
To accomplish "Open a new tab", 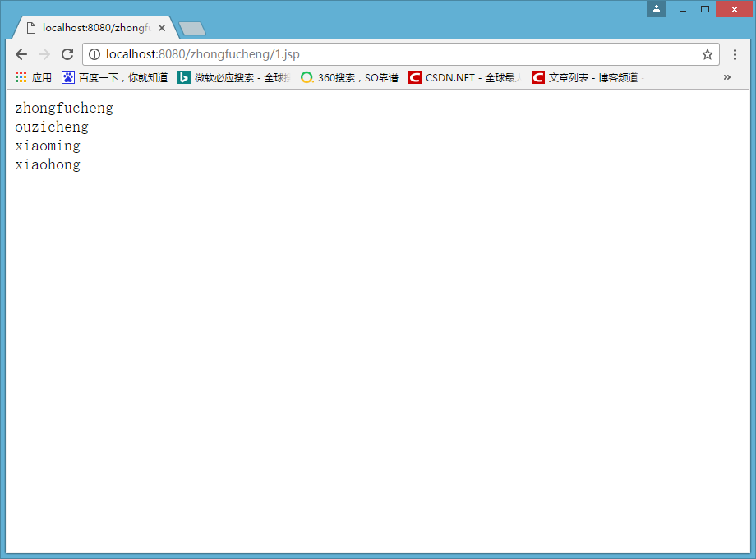I will coord(192,29).
